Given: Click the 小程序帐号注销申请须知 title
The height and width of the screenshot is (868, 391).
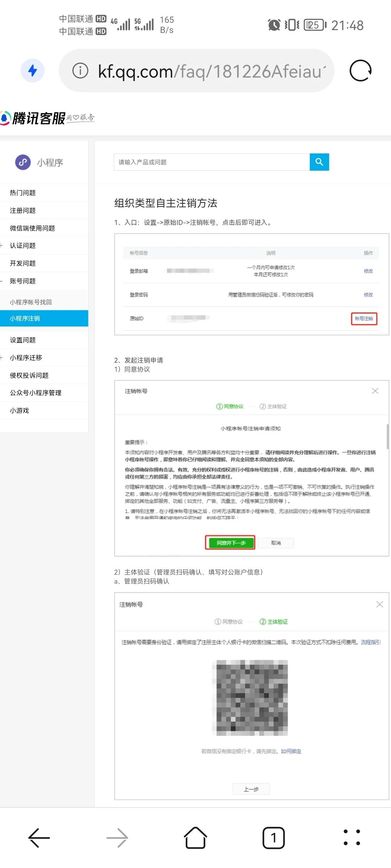Looking at the screenshot, I should click(251, 429).
